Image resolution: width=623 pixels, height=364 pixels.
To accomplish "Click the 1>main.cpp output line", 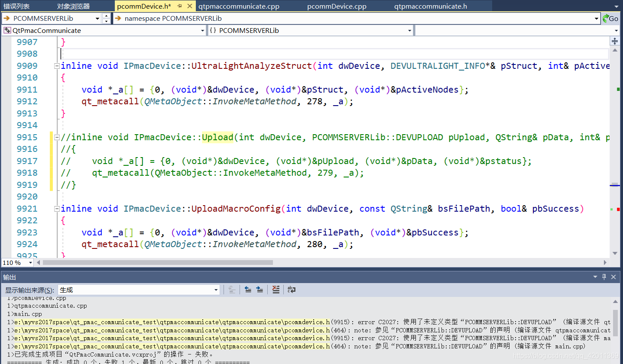I will tap(24, 314).
